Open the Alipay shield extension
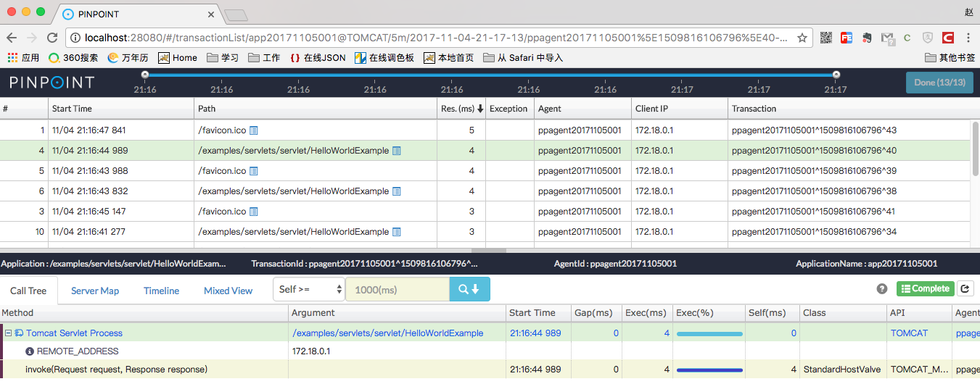The image size is (980, 392). pyautogui.click(x=928, y=38)
